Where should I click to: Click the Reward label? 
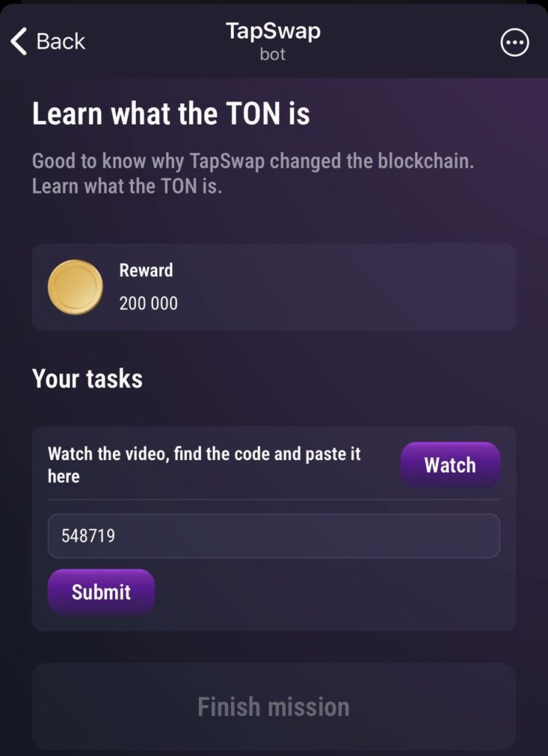click(145, 270)
